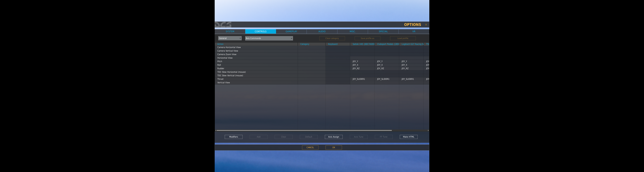The width and height of the screenshot is (644, 172).
Task: Click JOY_SLIDER1 in the Clubsport Pedals column
Action: (383, 79)
